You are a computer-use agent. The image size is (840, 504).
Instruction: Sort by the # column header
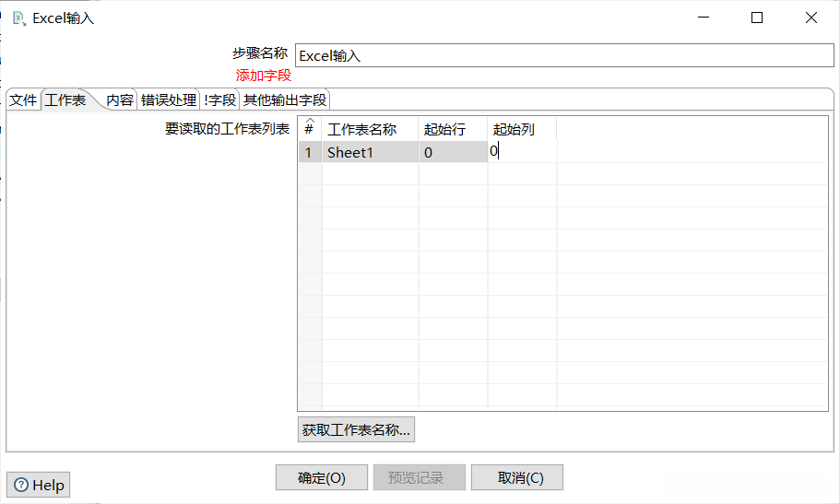[x=309, y=129]
